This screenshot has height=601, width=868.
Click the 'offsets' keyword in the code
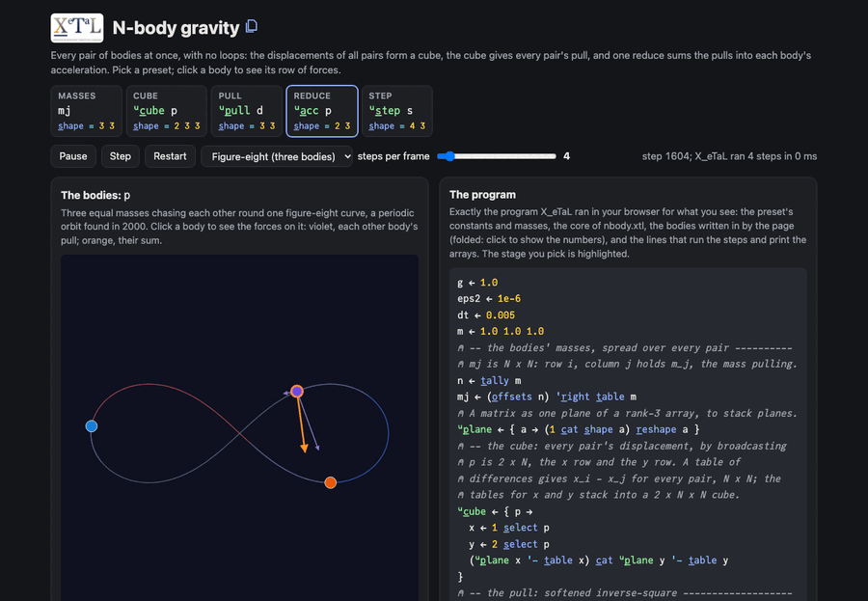(511, 396)
